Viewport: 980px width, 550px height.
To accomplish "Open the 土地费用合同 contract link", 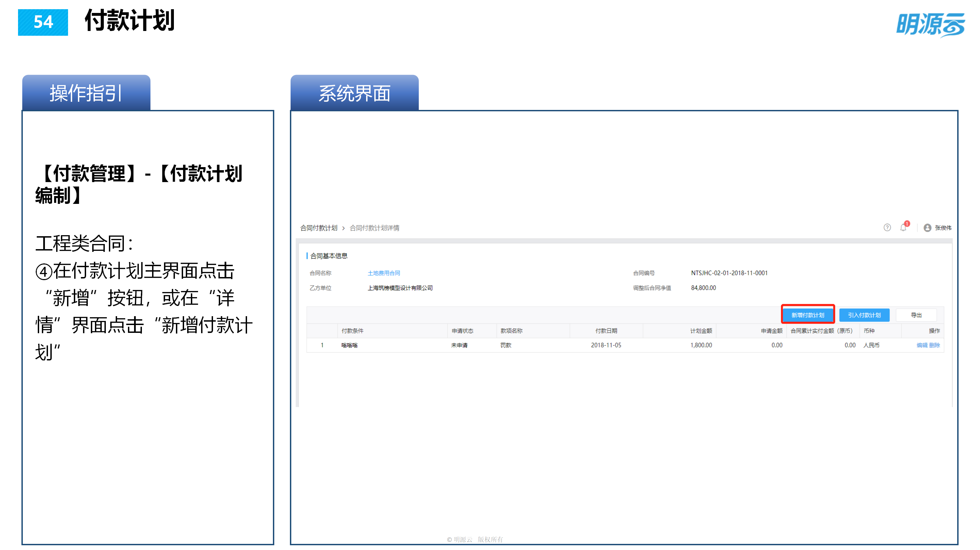I will 383,273.
